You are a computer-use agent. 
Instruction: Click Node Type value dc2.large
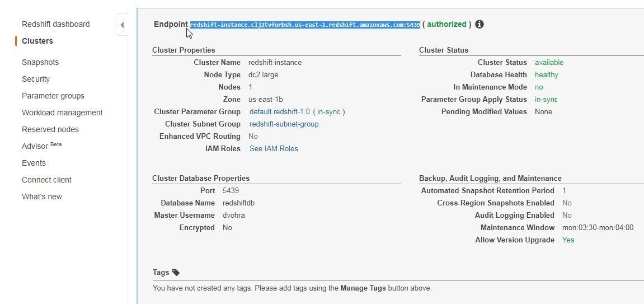(x=264, y=75)
